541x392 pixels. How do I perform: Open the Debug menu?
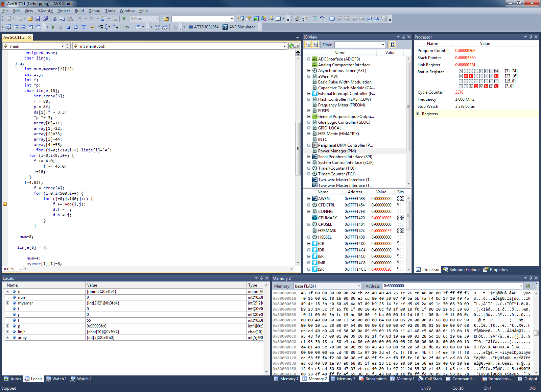(x=94, y=11)
